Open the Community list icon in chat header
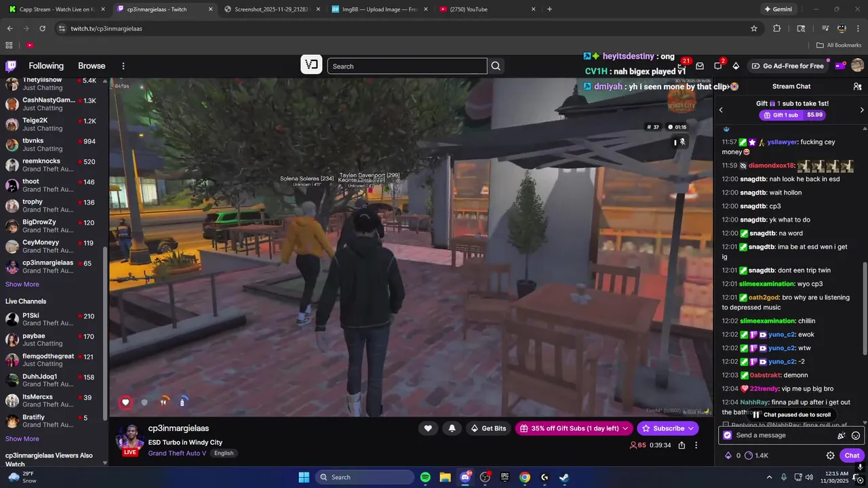Screen dimensions: 868x488 pyautogui.click(x=857, y=87)
